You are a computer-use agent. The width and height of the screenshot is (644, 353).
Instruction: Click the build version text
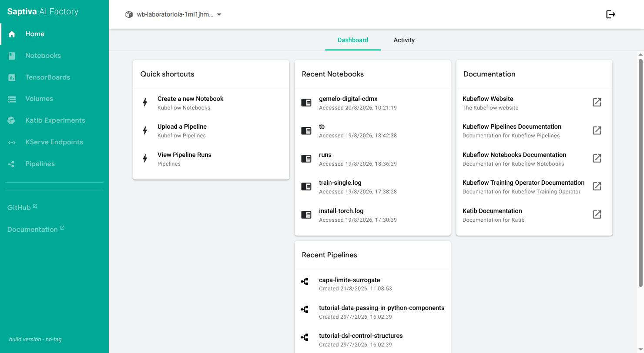tap(35, 339)
